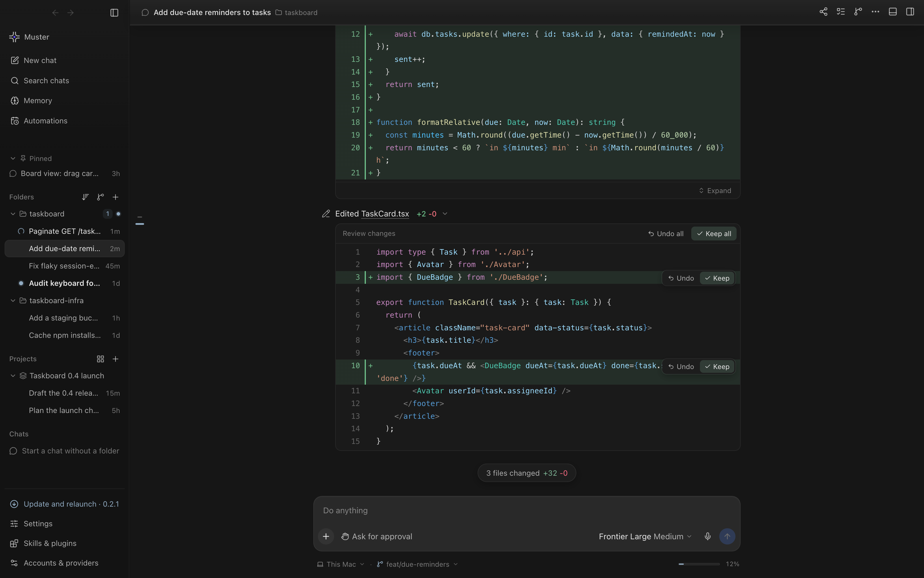Screen dimensions: 924x578
Task: Open the Audit keyboard fo... chat
Action: click(64, 283)
